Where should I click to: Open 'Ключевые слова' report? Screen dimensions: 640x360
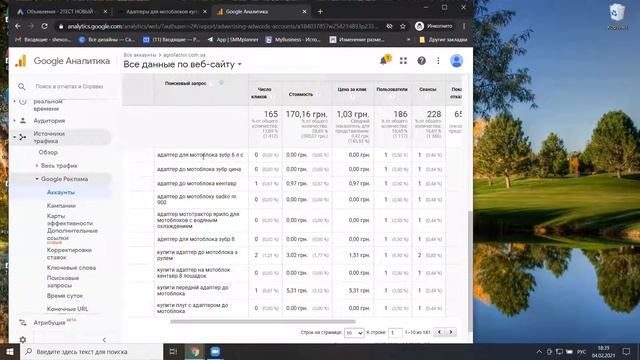pos(71,268)
